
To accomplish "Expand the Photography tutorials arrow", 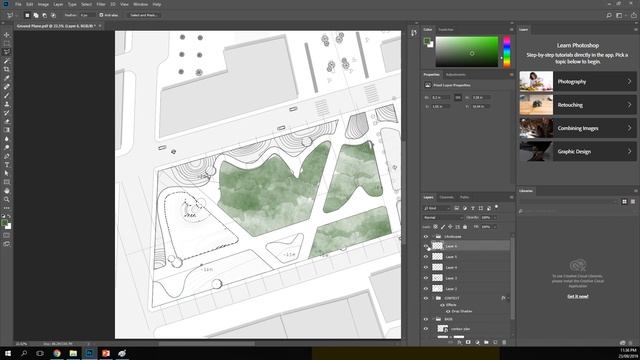I will point(629,82).
